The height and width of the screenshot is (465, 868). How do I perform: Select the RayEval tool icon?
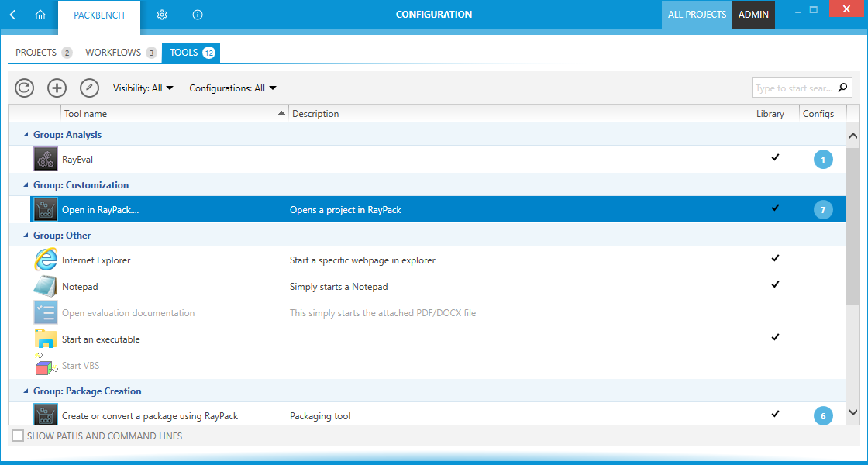click(x=45, y=158)
